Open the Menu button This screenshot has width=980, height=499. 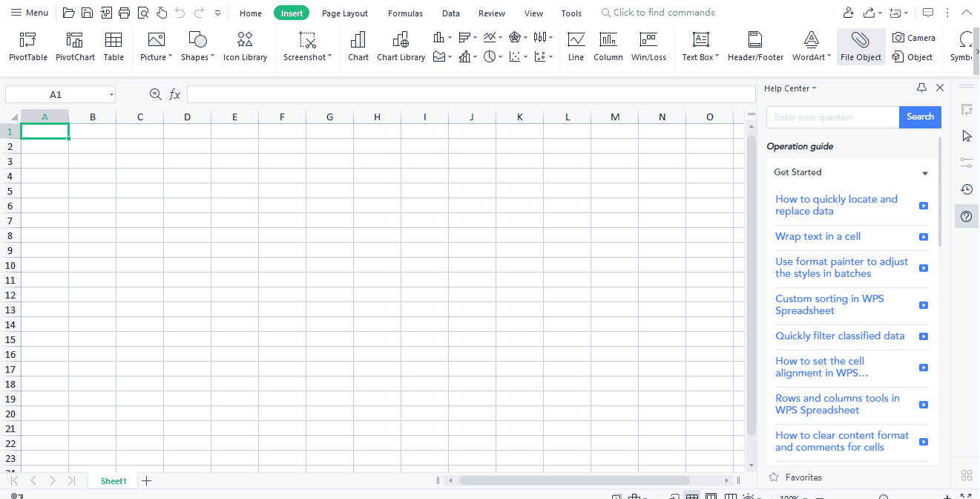[x=30, y=13]
